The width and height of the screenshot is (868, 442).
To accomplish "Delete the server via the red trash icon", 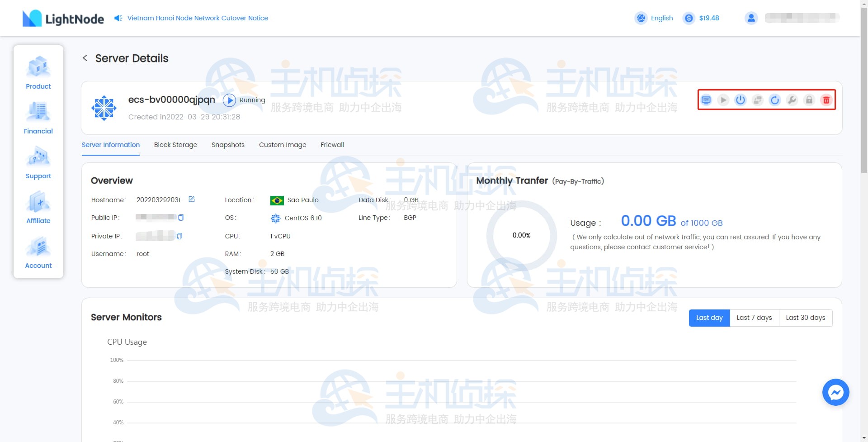I will 826,100.
